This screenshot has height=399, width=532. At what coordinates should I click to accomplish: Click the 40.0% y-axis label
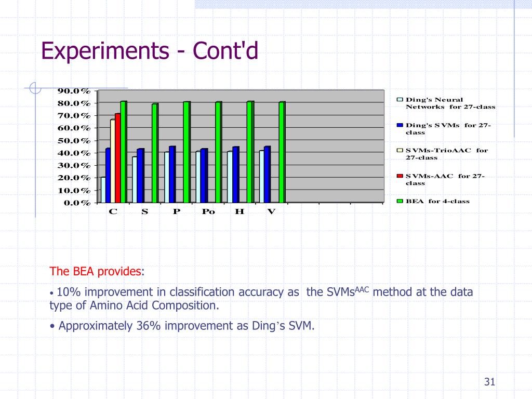(x=74, y=153)
